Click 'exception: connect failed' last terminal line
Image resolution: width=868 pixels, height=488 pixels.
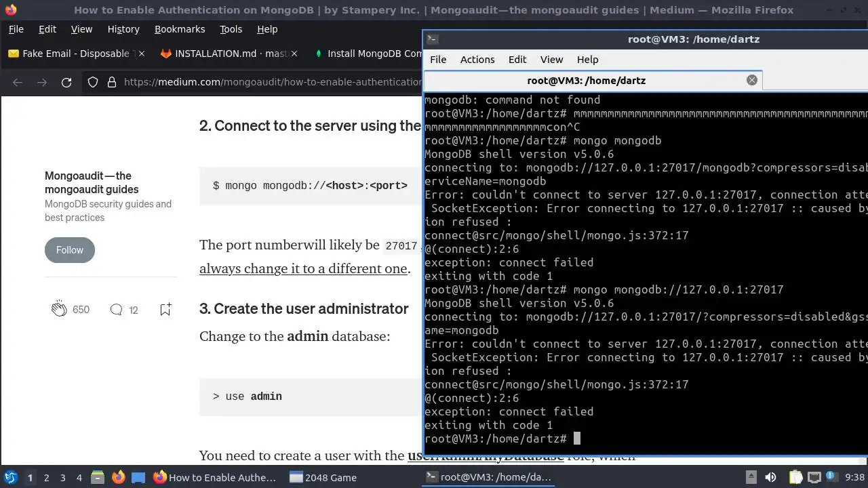point(509,411)
